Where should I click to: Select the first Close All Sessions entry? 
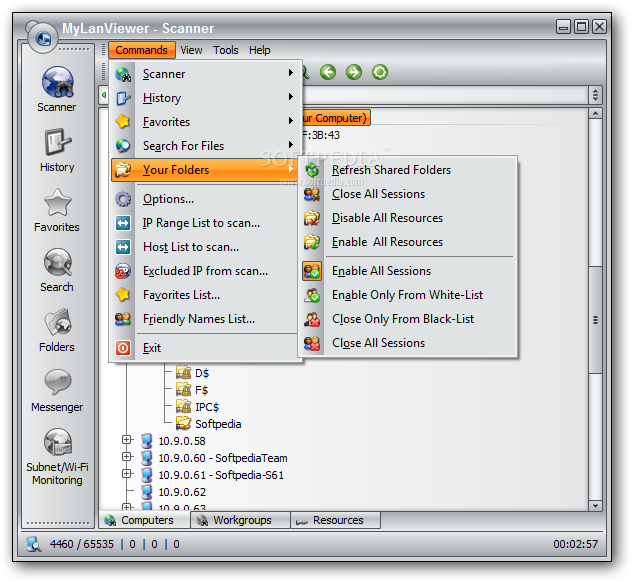pos(408,194)
